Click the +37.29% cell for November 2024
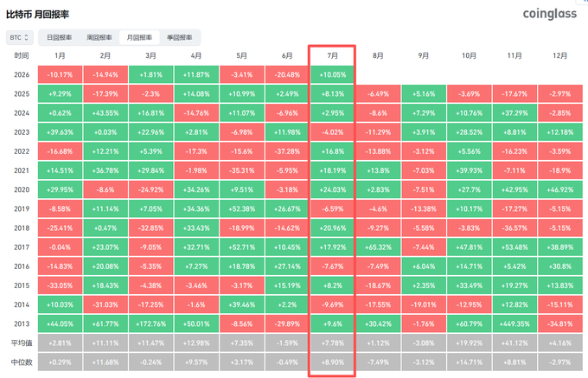 tap(514, 112)
